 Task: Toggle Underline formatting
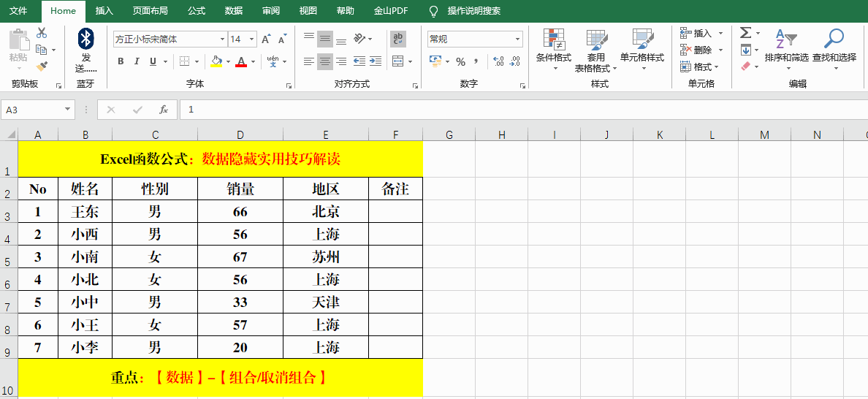click(153, 61)
